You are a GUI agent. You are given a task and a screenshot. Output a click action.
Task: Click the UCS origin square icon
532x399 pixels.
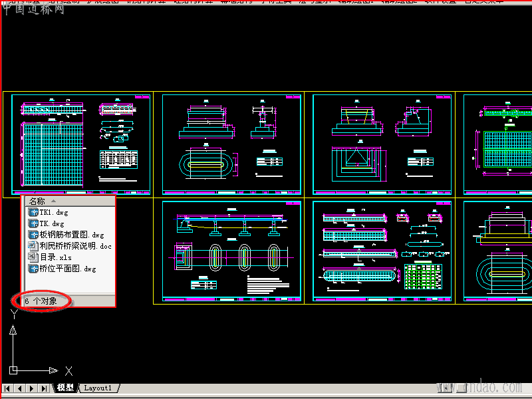[x=13, y=370]
